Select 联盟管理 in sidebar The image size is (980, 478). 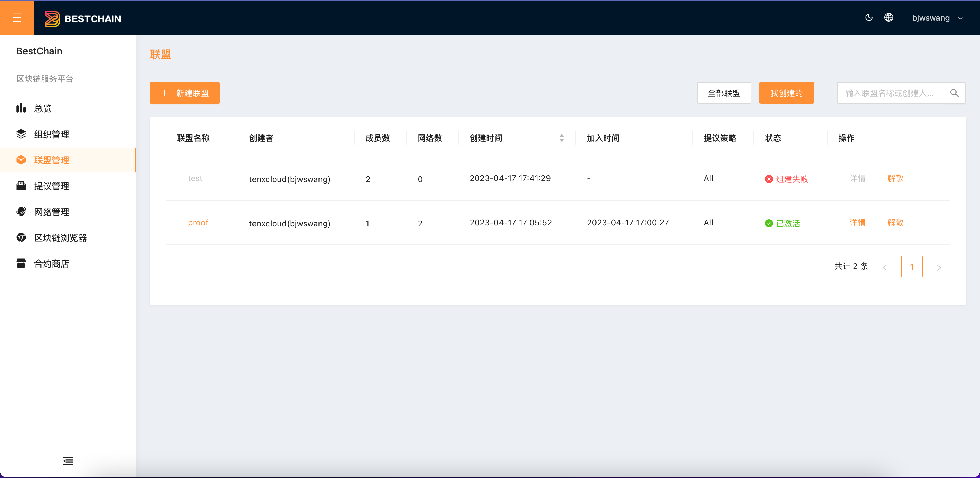pyautogui.click(x=68, y=160)
